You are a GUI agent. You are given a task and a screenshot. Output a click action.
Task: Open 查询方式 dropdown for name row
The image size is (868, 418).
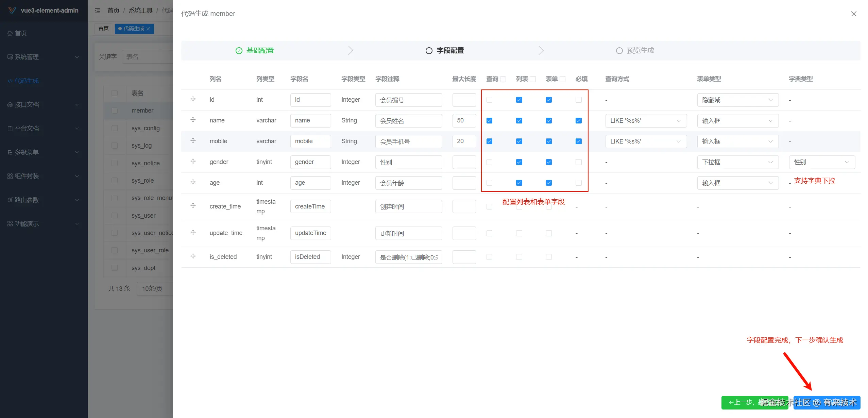(646, 121)
